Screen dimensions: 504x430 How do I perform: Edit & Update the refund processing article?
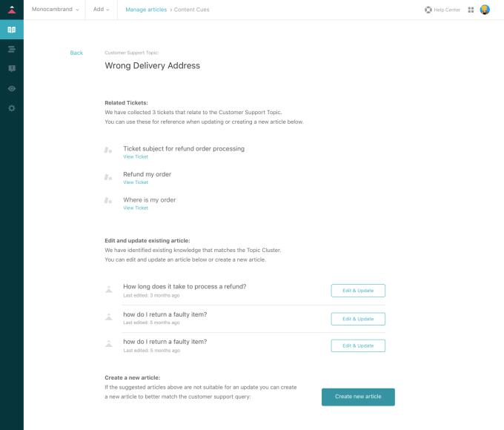[x=358, y=291]
